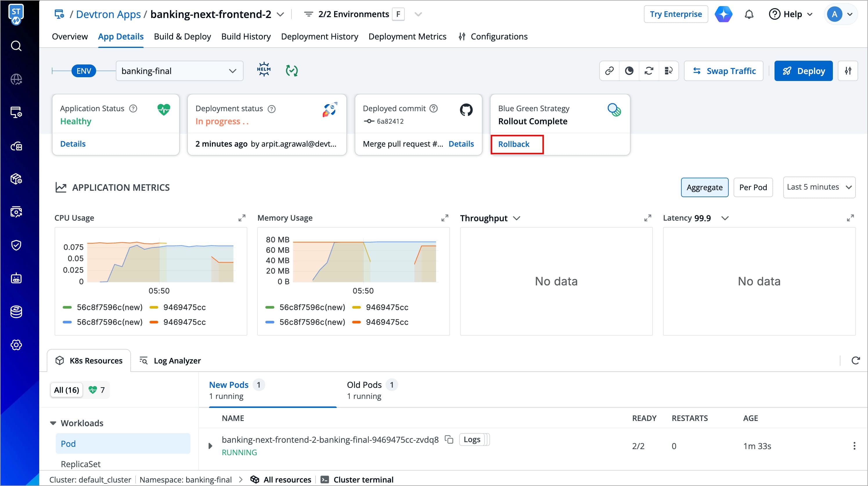Toggle metrics view to Per Pod
The width and height of the screenshot is (868, 486).
753,187
